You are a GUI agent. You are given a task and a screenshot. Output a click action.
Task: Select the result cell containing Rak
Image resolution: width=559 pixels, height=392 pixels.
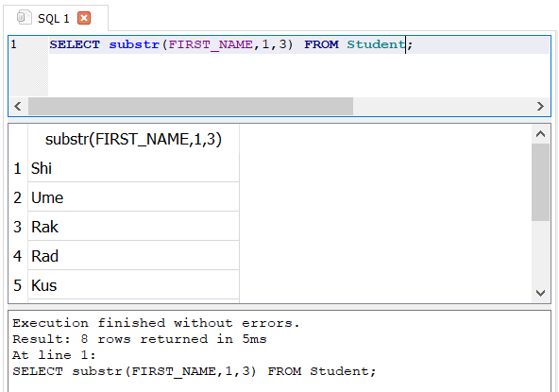pos(133,227)
